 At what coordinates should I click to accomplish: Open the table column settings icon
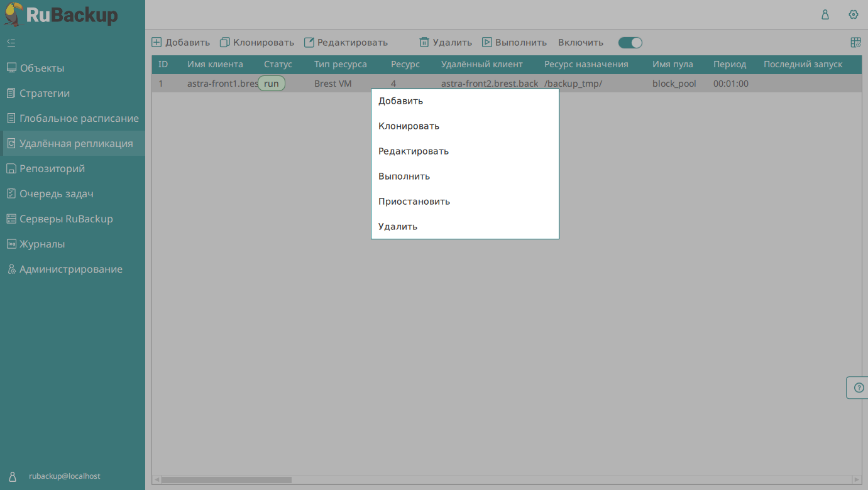point(855,43)
